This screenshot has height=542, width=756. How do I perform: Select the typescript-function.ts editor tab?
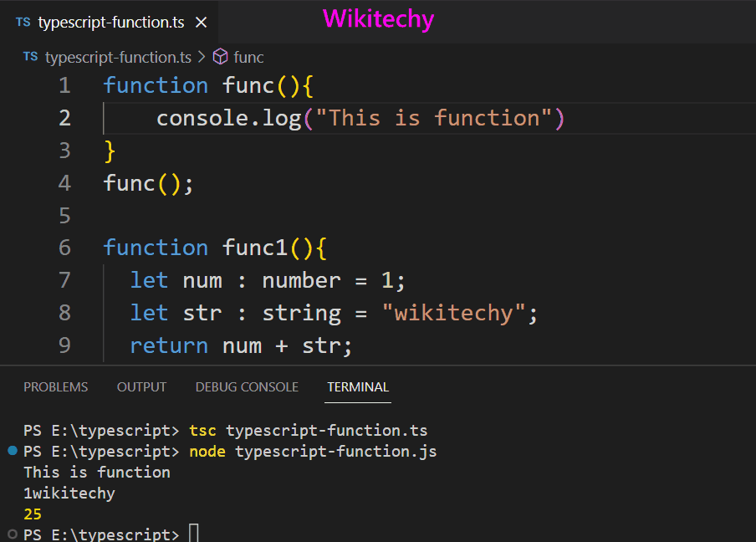[110, 23]
